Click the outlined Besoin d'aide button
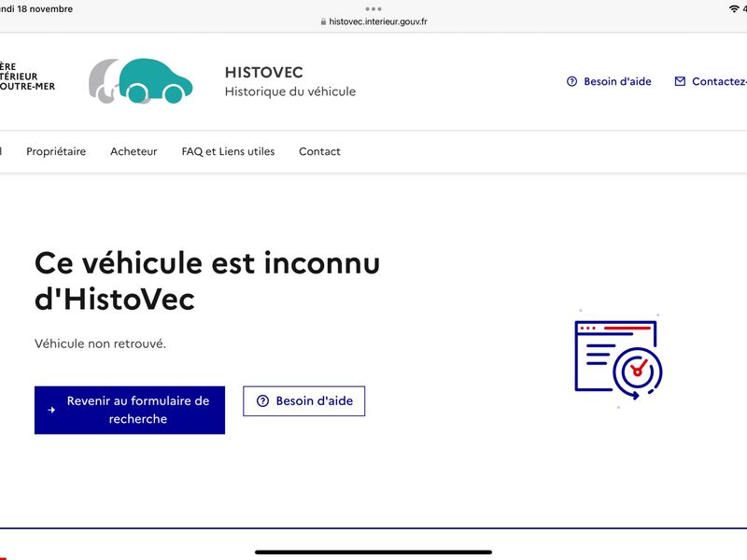 (304, 401)
